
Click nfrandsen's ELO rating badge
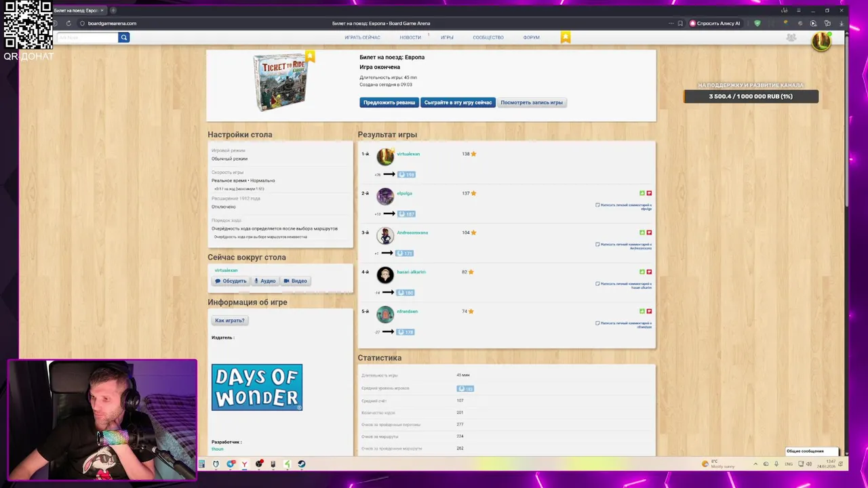[x=406, y=331]
